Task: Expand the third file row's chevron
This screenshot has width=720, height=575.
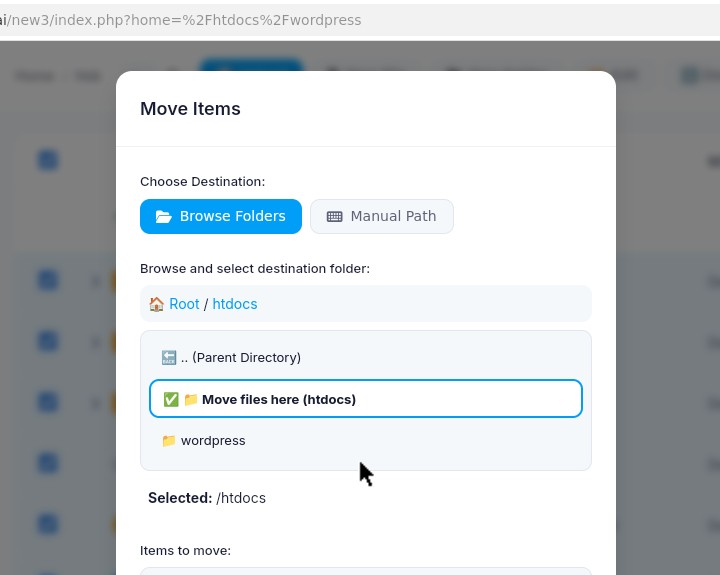Action: point(96,403)
